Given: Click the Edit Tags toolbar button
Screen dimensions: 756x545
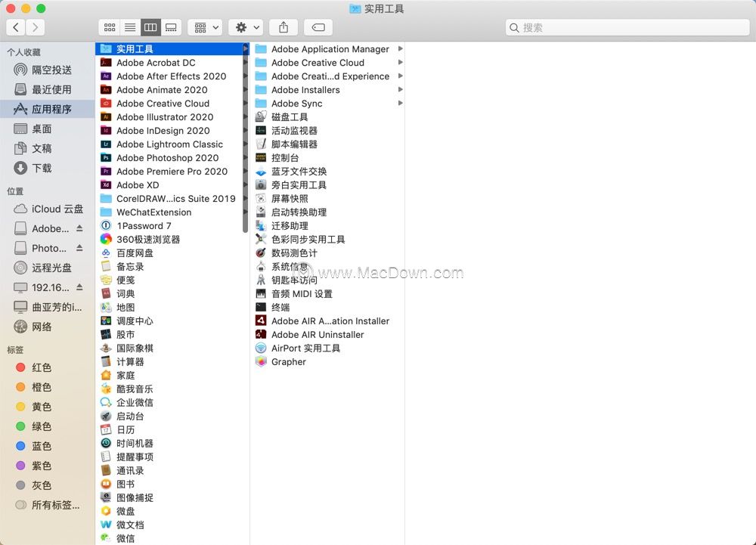Looking at the screenshot, I should pyautogui.click(x=318, y=27).
